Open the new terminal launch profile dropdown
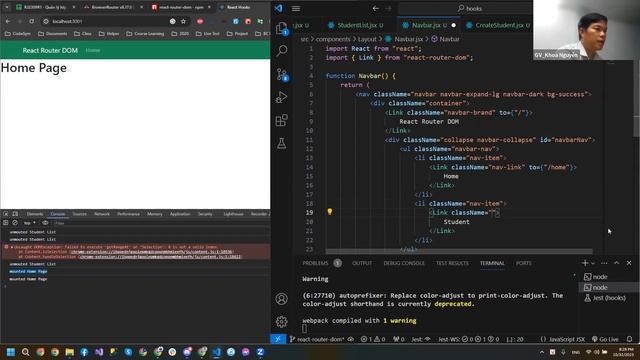Screen dimensions: 640x360 (593, 263)
